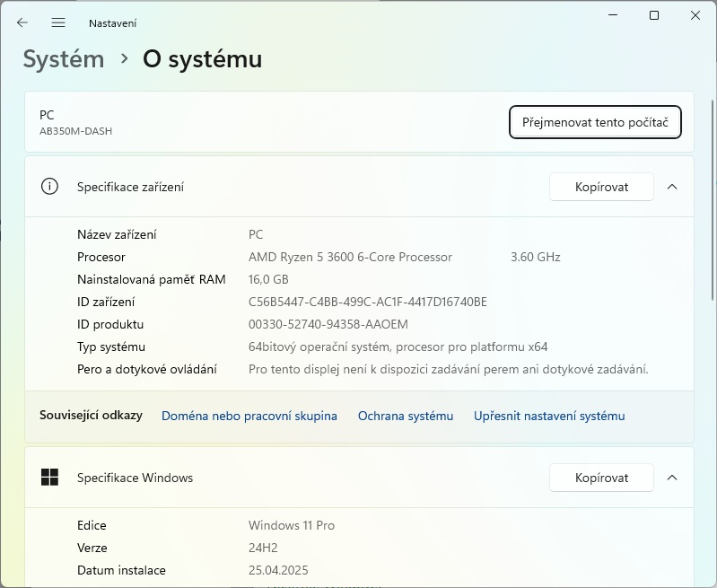Screen dimensions: 717x588
Task: Click the Nainstalovaná paměť RAM label
Action: 152,279
